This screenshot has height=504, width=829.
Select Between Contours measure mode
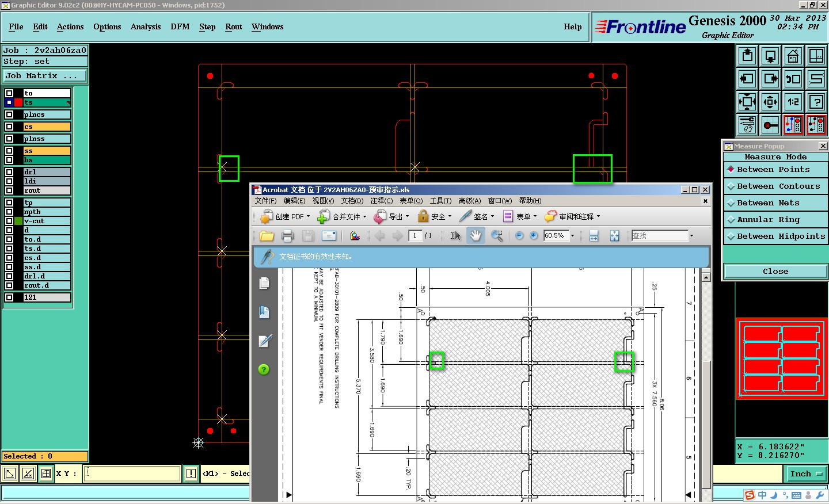(x=775, y=186)
